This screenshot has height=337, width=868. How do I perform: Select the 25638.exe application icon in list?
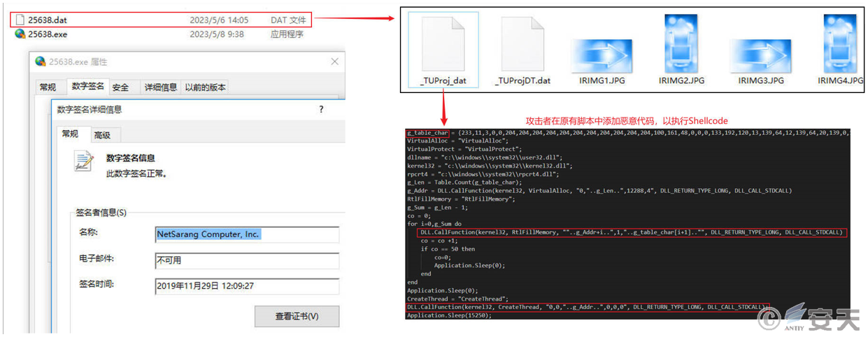point(20,34)
